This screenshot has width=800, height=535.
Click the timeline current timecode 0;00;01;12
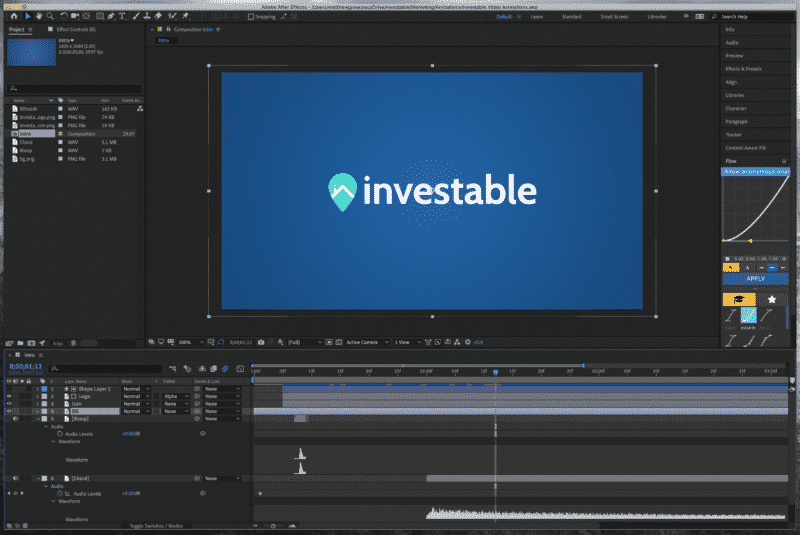(x=26, y=367)
